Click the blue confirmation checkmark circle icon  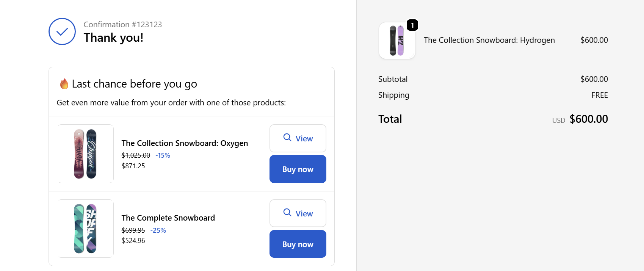62,31
